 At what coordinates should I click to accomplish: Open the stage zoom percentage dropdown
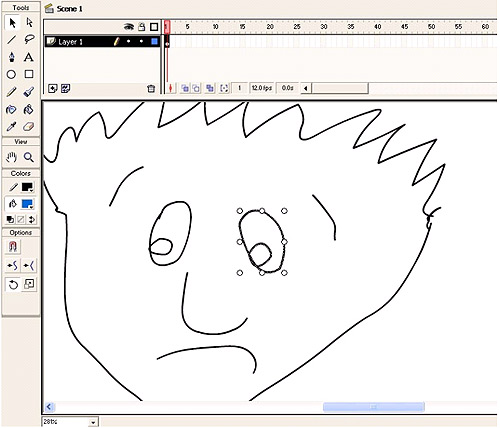pos(93,422)
